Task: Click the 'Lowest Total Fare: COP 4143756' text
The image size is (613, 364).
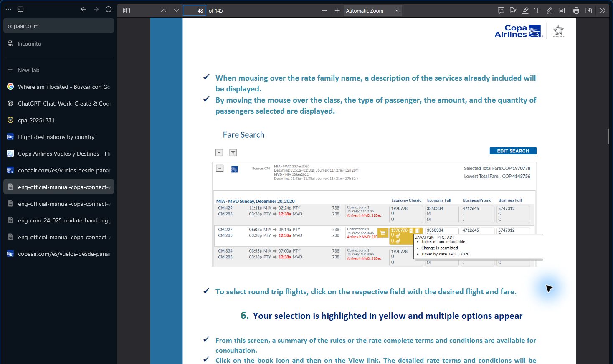Action: click(497, 176)
